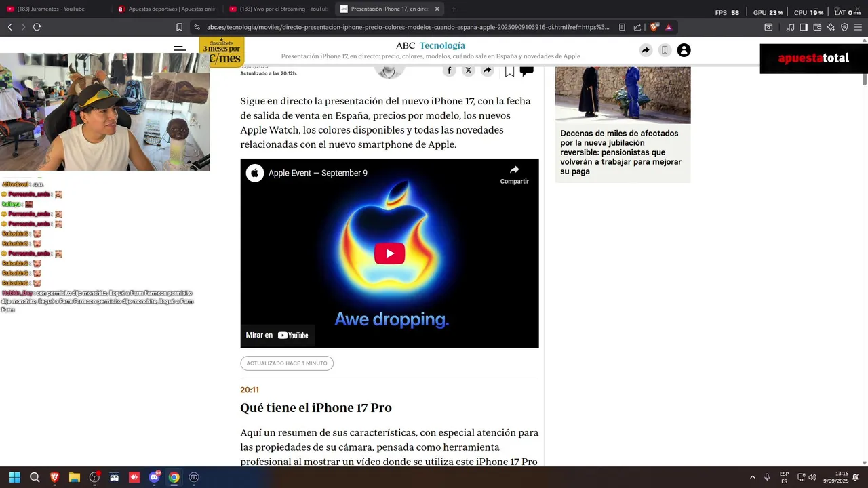This screenshot has width=868, height=488.
Task: Open Google Chrome from taskbar
Action: pyautogui.click(x=174, y=477)
